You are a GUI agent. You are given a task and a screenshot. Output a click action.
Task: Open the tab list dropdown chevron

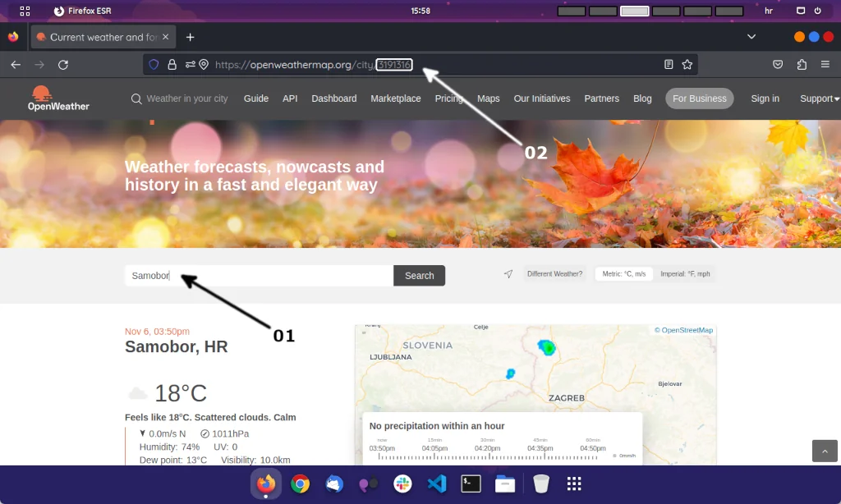click(751, 36)
